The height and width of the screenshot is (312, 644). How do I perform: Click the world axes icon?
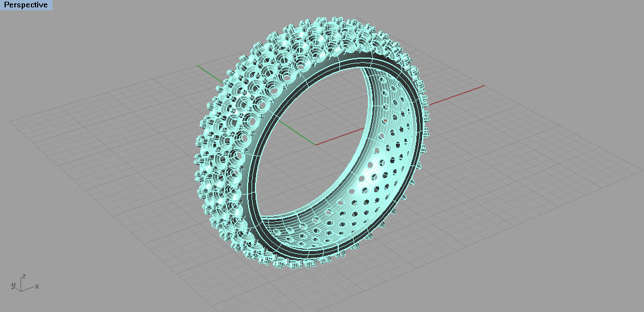click(22, 284)
